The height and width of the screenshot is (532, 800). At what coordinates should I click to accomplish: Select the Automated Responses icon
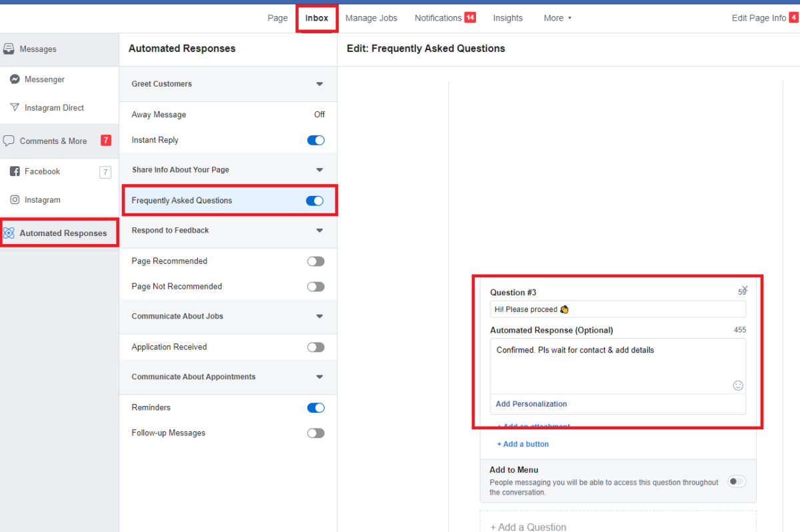tap(9, 233)
